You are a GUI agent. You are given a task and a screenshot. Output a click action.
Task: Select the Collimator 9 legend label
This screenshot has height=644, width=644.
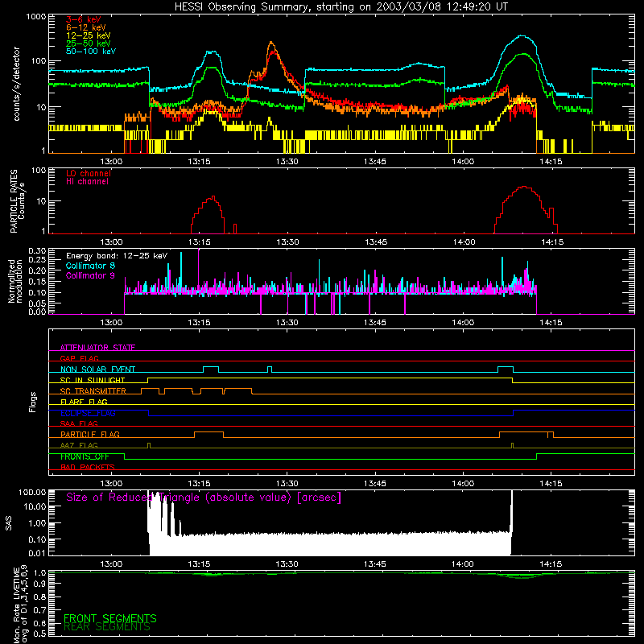[90, 275]
